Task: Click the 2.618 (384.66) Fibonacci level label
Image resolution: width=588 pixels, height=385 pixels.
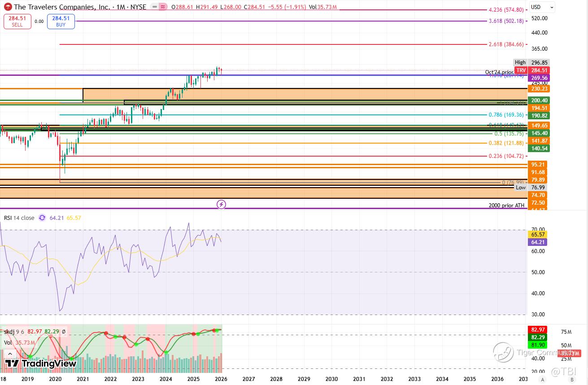Action: click(x=506, y=44)
